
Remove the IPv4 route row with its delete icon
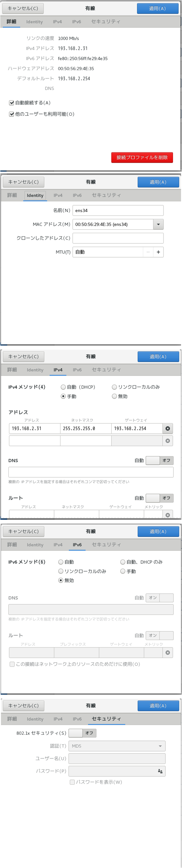click(x=168, y=514)
